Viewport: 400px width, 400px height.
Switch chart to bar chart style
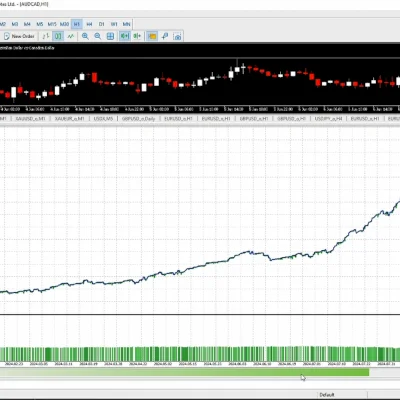pyautogui.click(x=46, y=36)
